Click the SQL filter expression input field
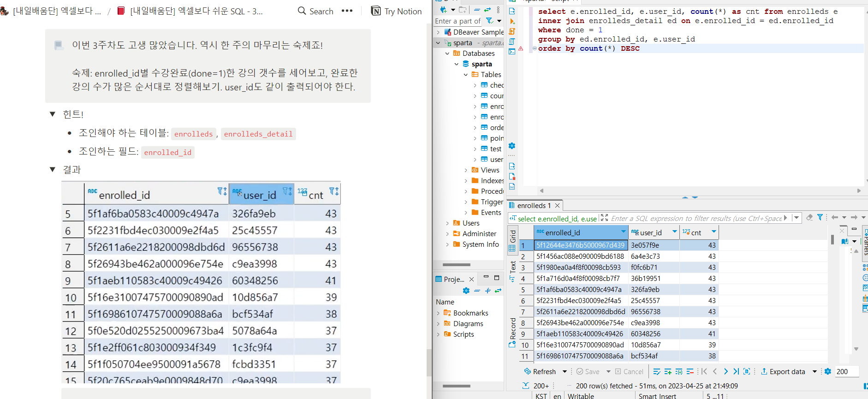 [x=696, y=218]
